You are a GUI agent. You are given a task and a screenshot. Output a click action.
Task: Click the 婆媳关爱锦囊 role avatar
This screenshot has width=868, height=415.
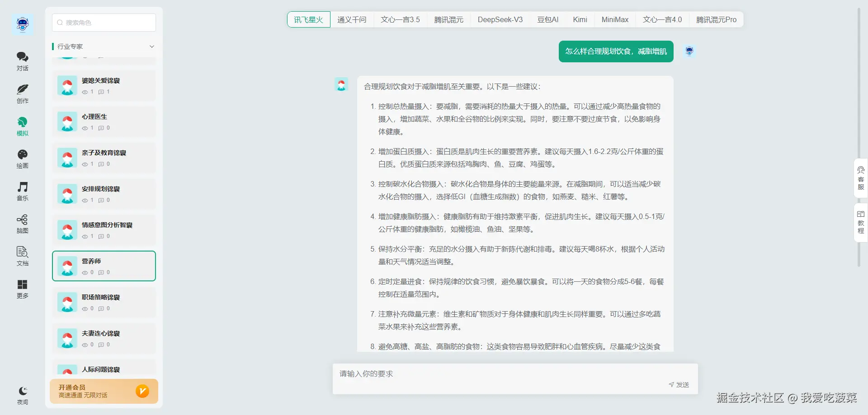point(67,85)
